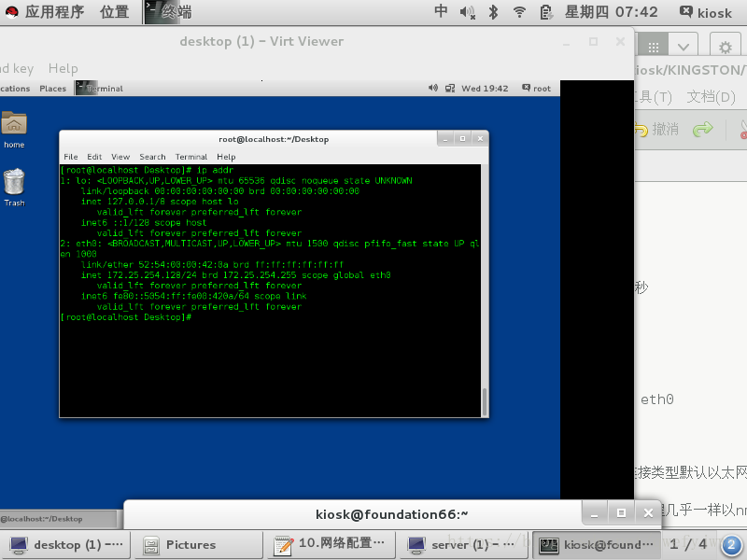Click the 终端 app button in top panel
The height and width of the screenshot is (560, 747).
pos(169,11)
